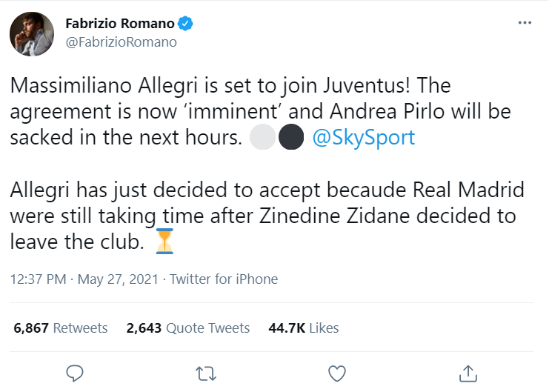View the 2,643 Quote Tweets list
Viewport: 549px width, 392px height.
click(x=188, y=328)
